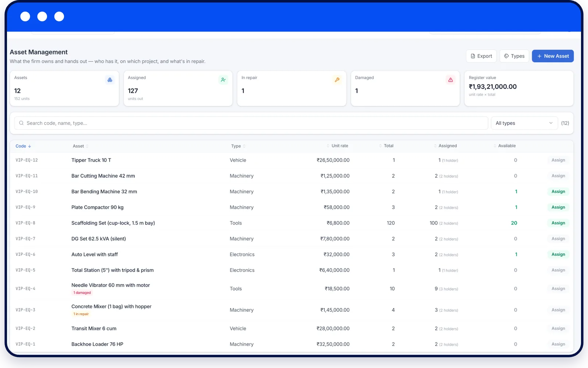Click the magnifier icon in search box
Image resolution: width=588 pixels, height=368 pixels.
coord(21,123)
